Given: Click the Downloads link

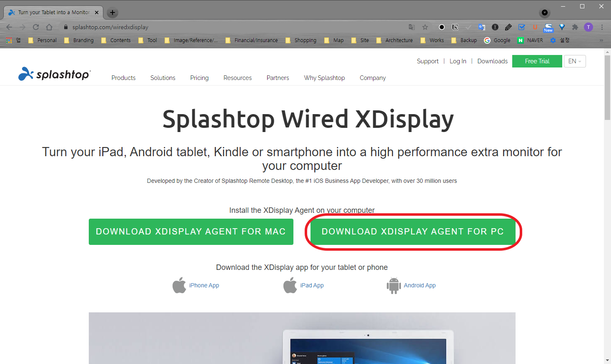Looking at the screenshot, I should pos(492,61).
